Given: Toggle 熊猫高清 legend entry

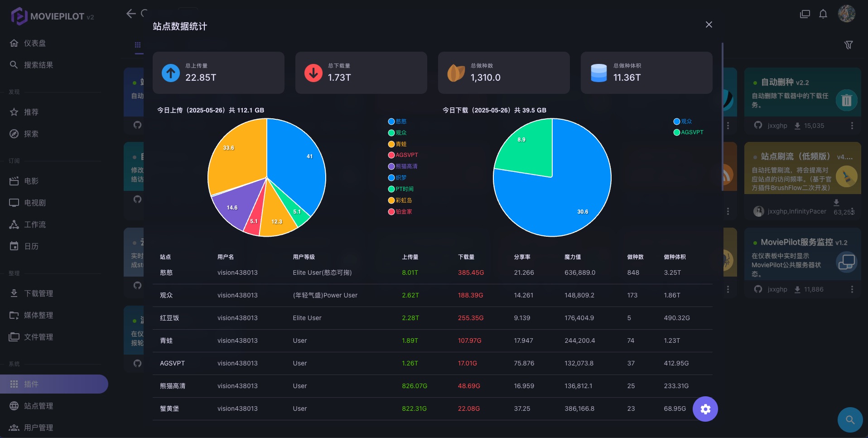Looking at the screenshot, I should click(x=403, y=166).
